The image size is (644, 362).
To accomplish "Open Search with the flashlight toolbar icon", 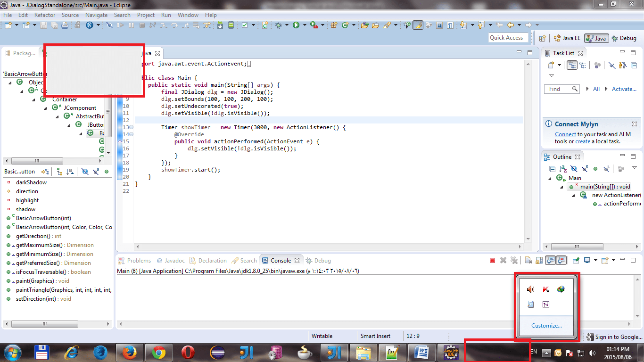I will (x=388, y=25).
